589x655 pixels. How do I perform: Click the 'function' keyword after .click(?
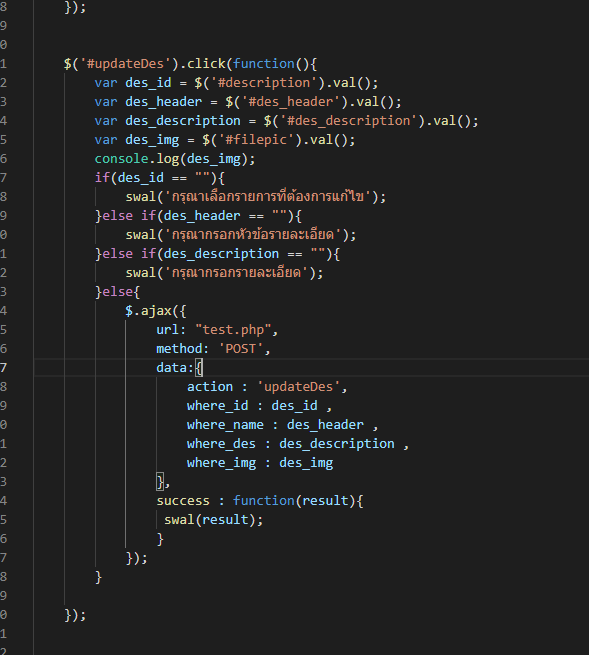264,63
